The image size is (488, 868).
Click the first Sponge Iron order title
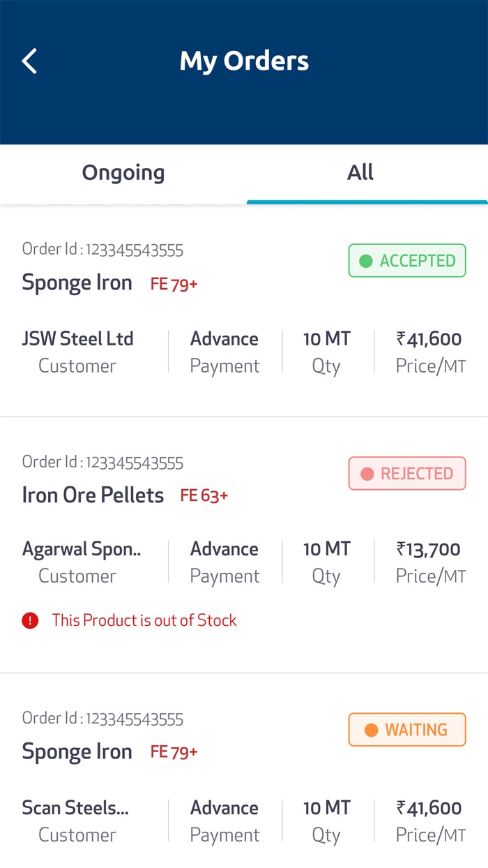[x=77, y=283]
